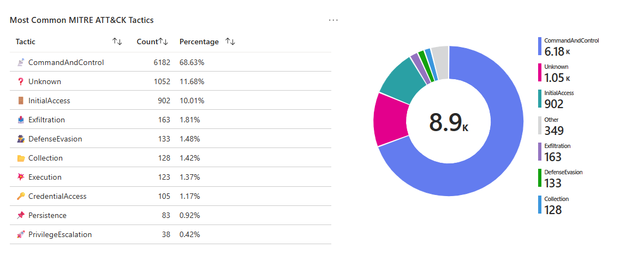Sort table by Percentage column arrows

click(x=230, y=42)
